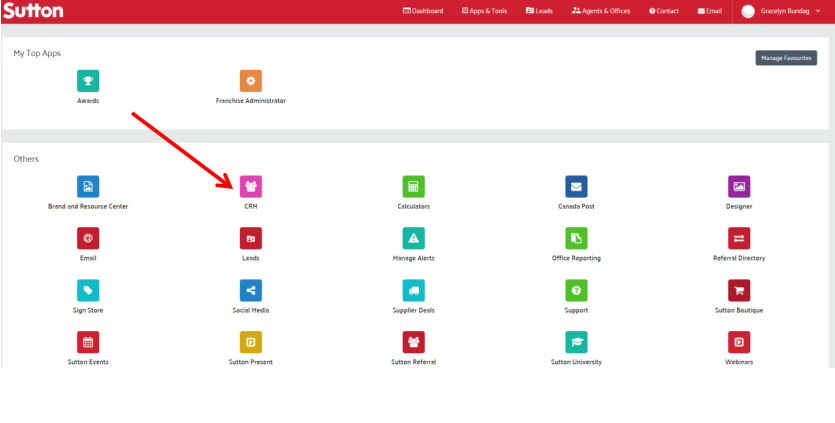Click the user avatar in the header
The image size is (835, 423).
(x=748, y=11)
